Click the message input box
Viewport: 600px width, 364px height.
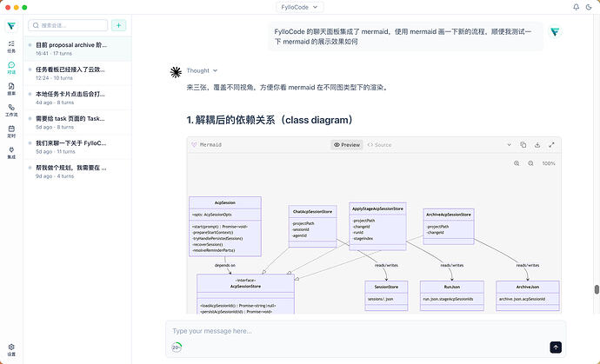(365, 331)
